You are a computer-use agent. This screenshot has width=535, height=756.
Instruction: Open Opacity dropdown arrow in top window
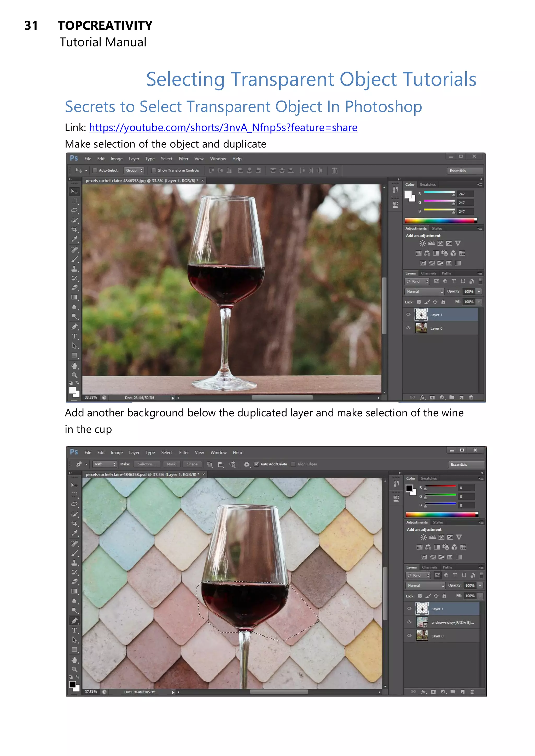coord(479,291)
